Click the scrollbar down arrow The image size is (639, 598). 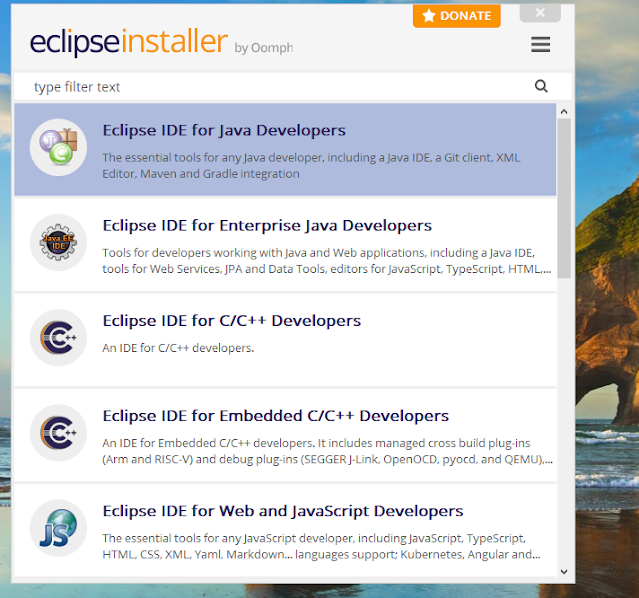click(564, 571)
